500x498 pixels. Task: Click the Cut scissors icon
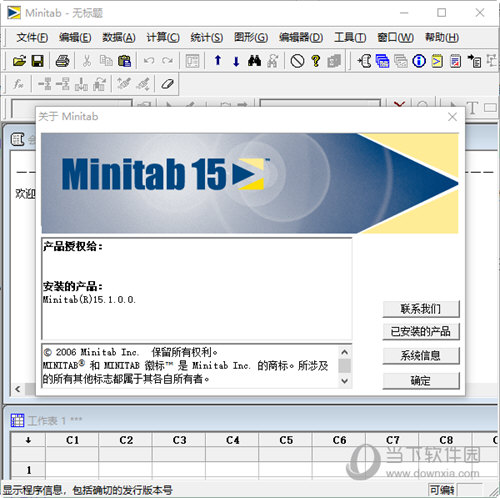pyautogui.click(x=87, y=61)
